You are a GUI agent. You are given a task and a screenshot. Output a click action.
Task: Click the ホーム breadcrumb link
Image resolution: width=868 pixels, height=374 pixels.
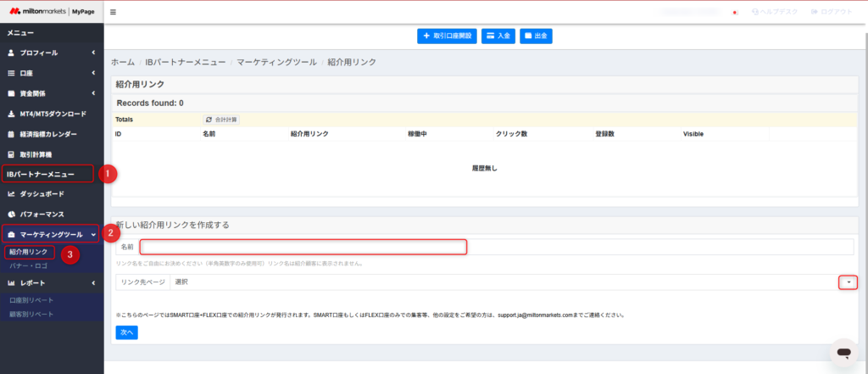(123, 63)
